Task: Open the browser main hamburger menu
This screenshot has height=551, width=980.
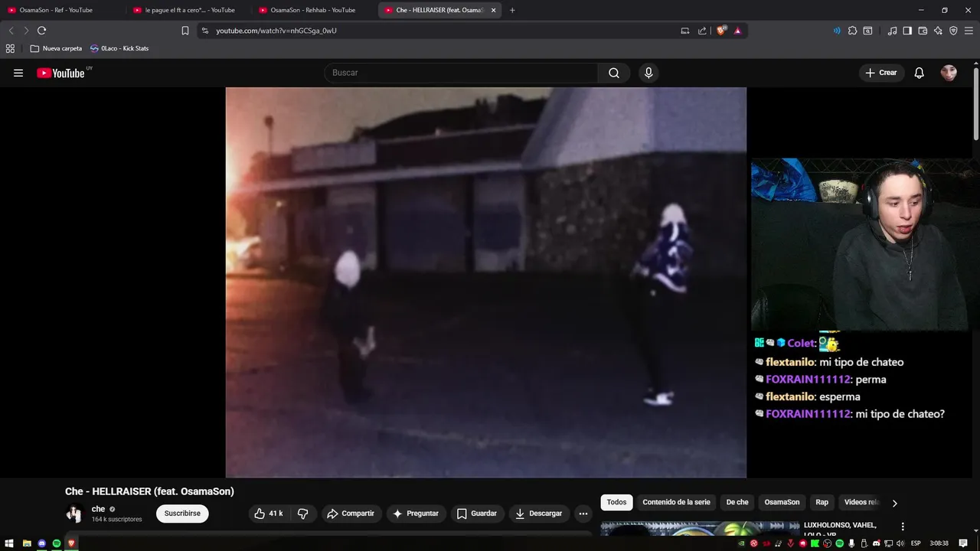Action: pos(969,31)
